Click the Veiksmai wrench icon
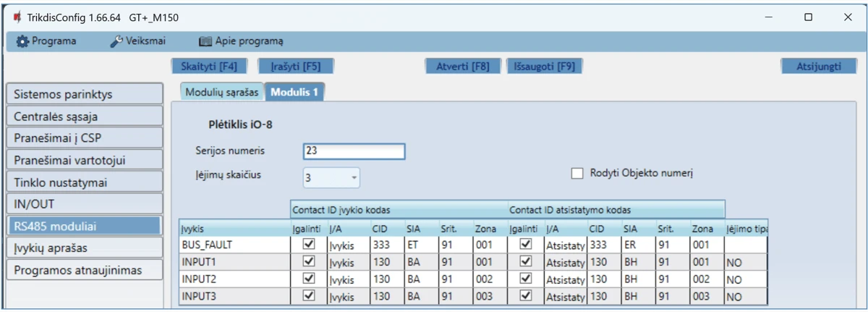868x312 pixels. (x=116, y=41)
